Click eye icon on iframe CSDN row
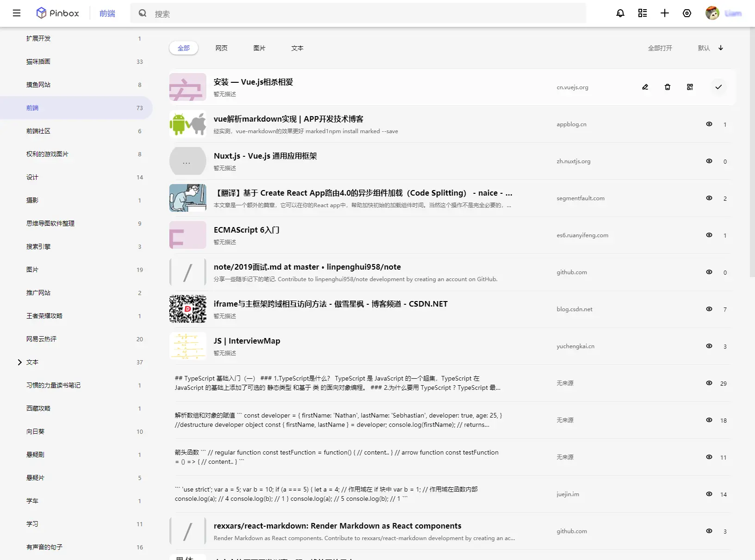 [709, 309]
